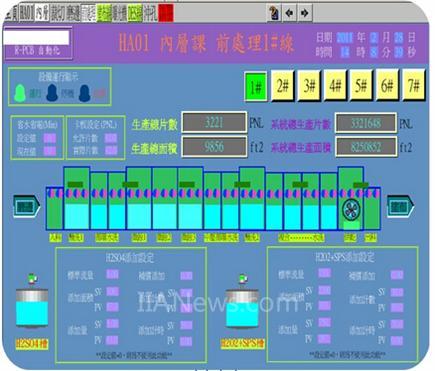435x371 pixels.
Task: Open the 內層 tab in top bar
Action: [x=42, y=13]
